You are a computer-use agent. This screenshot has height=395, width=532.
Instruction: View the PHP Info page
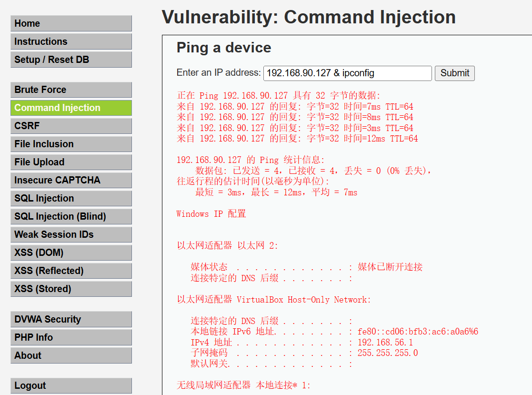[x=71, y=337]
